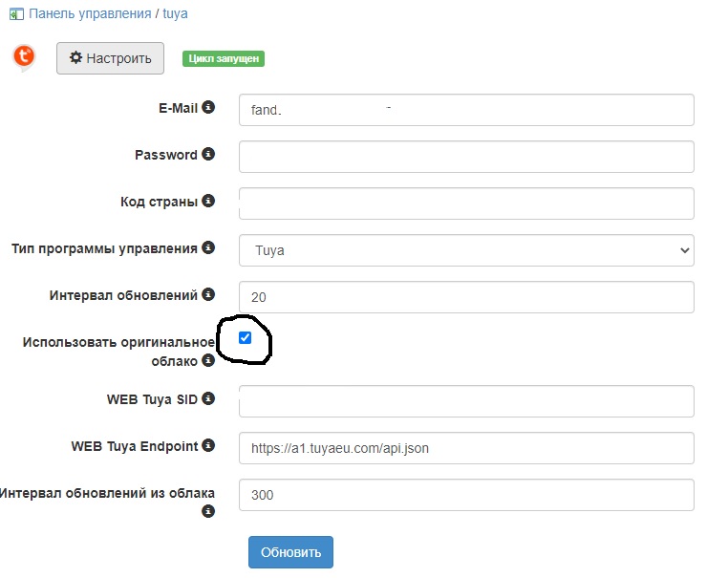Uncheck the Использовать оригинальное облако checkbox
728x578 pixels.
click(x=246, y=337)
